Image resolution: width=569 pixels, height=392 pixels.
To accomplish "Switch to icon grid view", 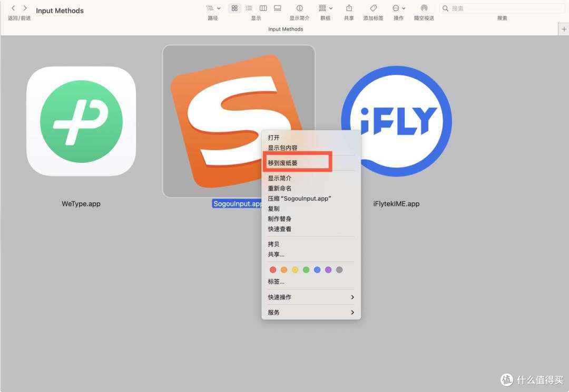I will (x=234, y=8).
